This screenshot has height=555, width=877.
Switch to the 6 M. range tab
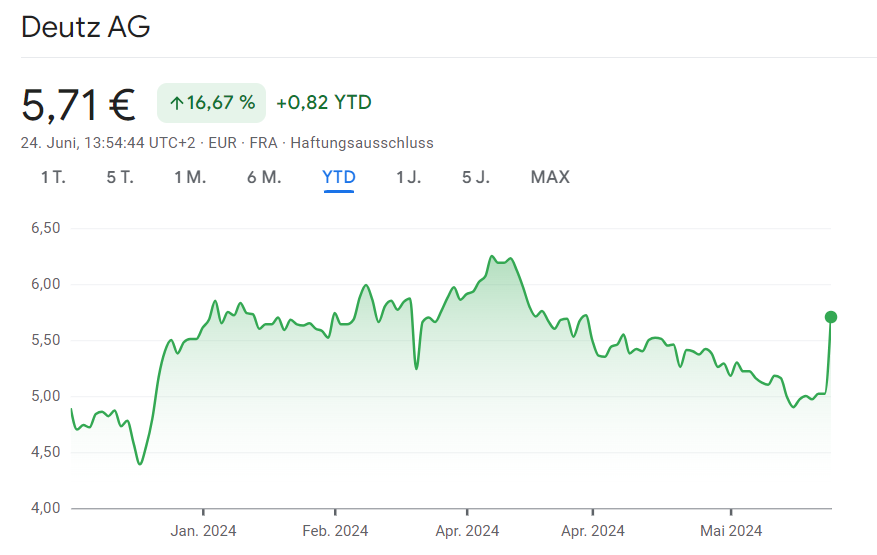point(264,177)
